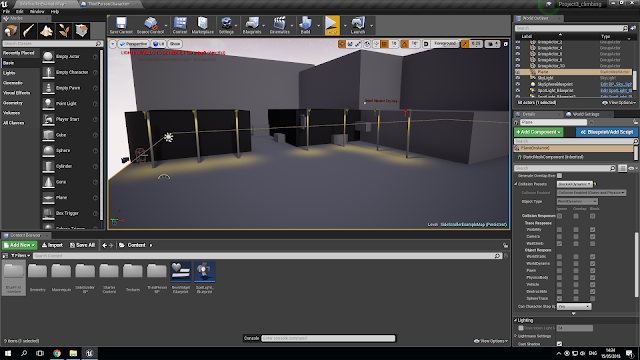Screen dimensions: 640x360
Task: Click the Build toolbar button
Action: tap(305, 25)
